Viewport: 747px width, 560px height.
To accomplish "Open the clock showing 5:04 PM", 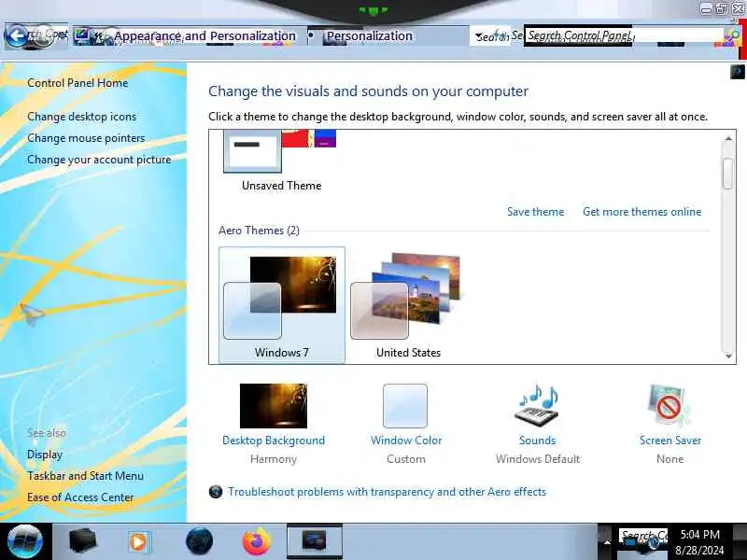I will [699, 542].
